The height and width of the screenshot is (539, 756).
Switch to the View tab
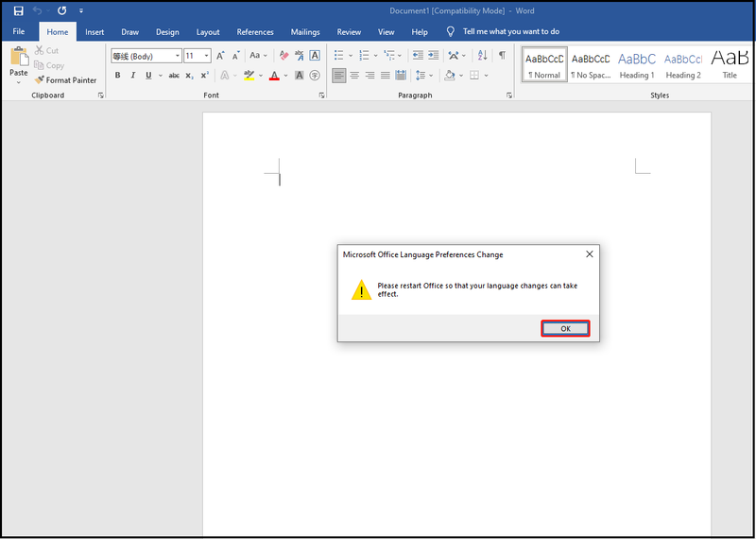click(x=387, y=32)
